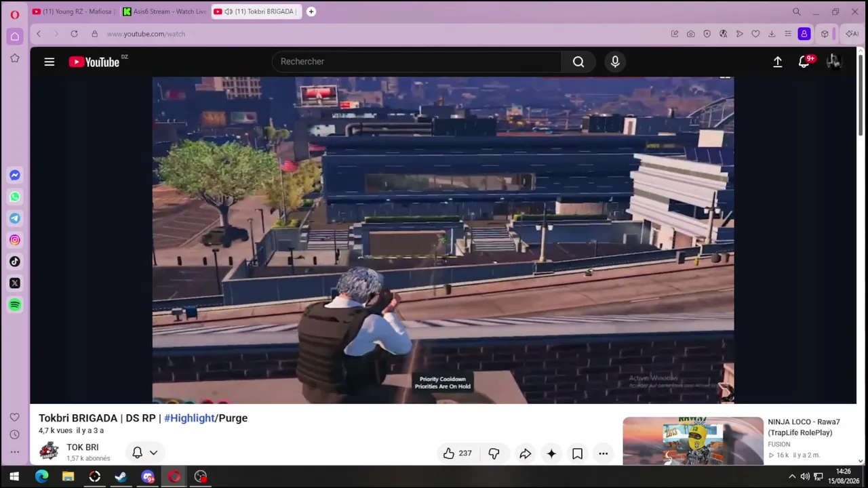Open History clock icon in sidebar
This screenshot has height=488, width=868.
pos(14,434)
